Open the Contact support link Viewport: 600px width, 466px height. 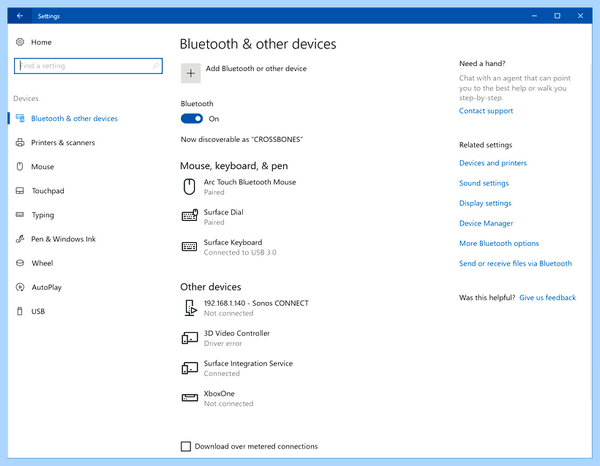[486, 111]
